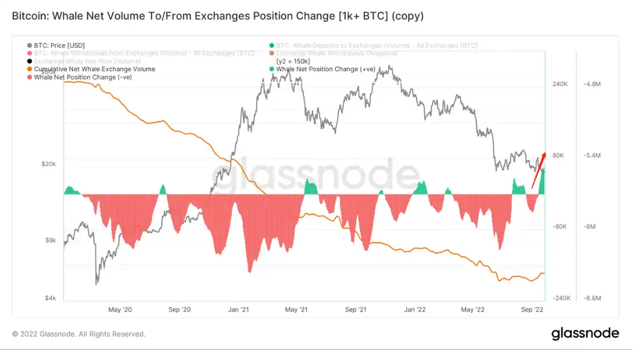Click the pink Whale Withdrawals from Exchanges dot

[x=29, y=54]
